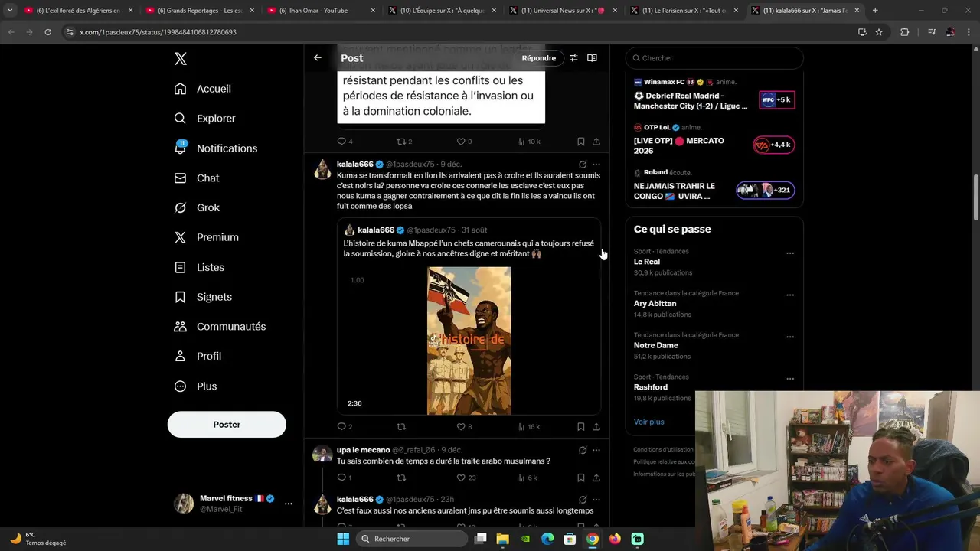Viewport: 980px width, 551px height.
Task: Click the Poster button
Action: 227,425
